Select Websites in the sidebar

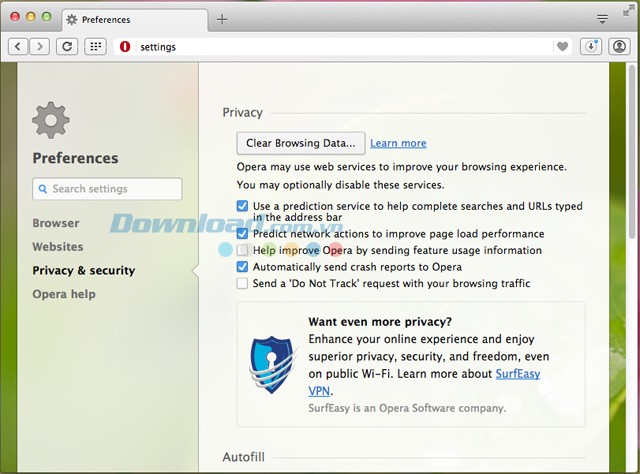pos(58,247)
